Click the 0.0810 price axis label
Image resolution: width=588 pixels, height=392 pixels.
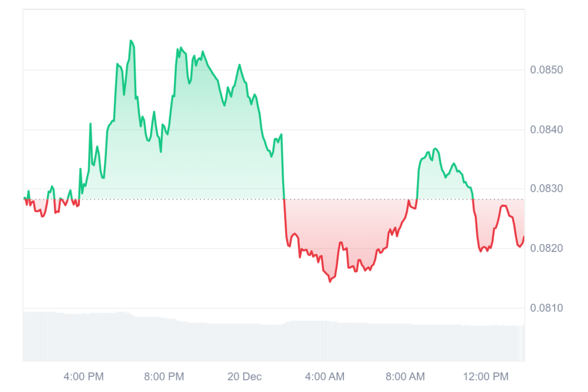547,308
